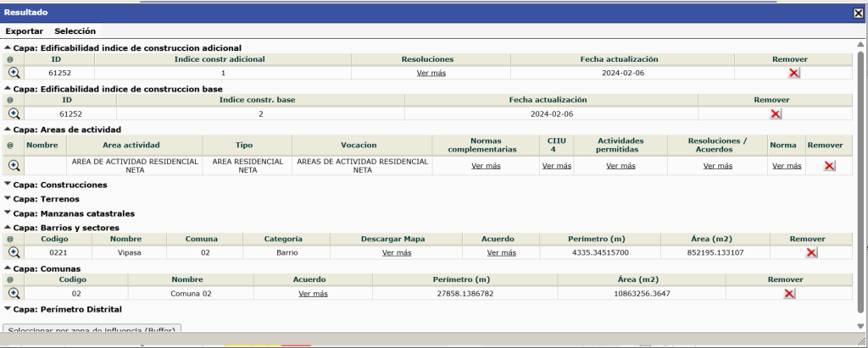Open Normas complementarias Ver más link
The height and width of the screenshot is (348, 868).
click(x=486, y=165)
